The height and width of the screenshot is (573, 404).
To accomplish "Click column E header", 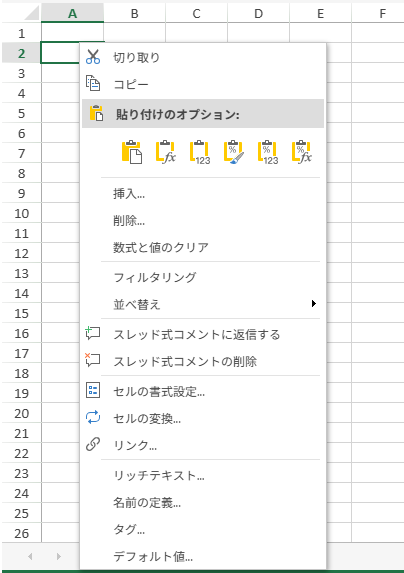I will click(x=320, y=13).
